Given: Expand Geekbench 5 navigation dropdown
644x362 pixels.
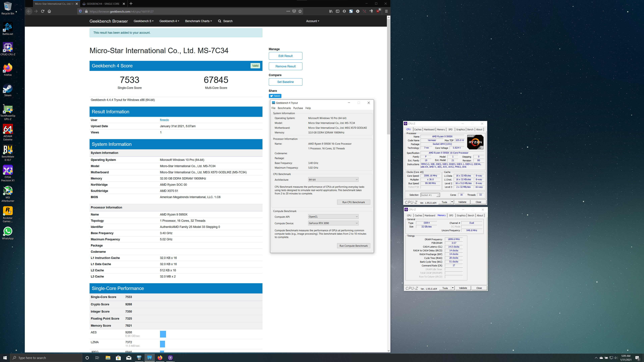Looking at the screenshot, I should coord(144,21).
